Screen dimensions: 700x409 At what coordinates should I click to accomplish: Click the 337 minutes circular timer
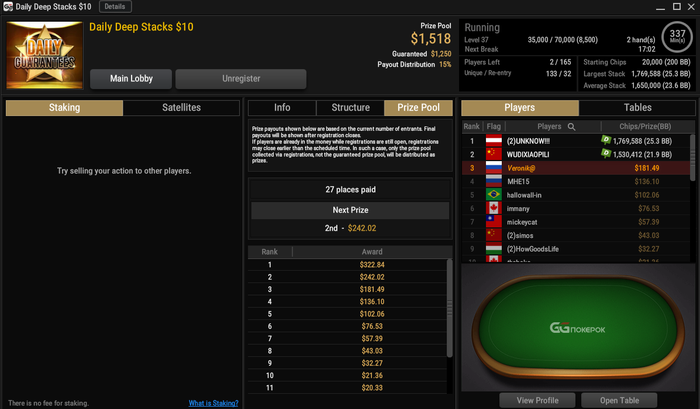677,36
